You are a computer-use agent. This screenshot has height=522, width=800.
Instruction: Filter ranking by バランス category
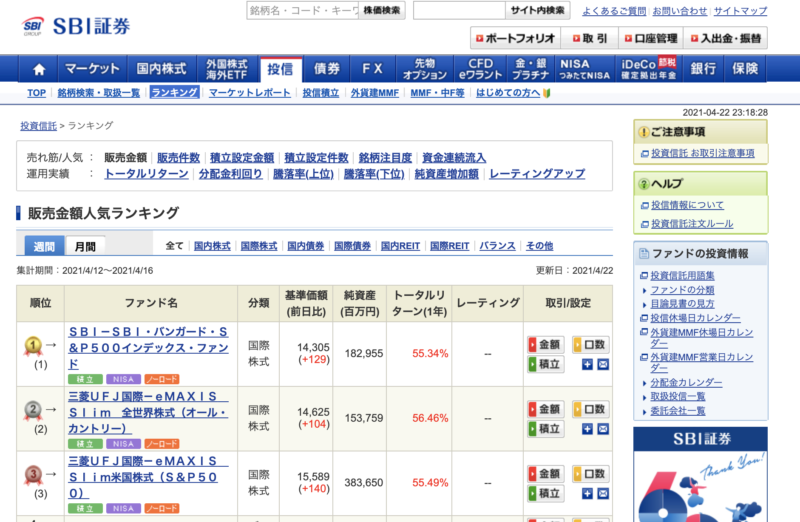497,246
